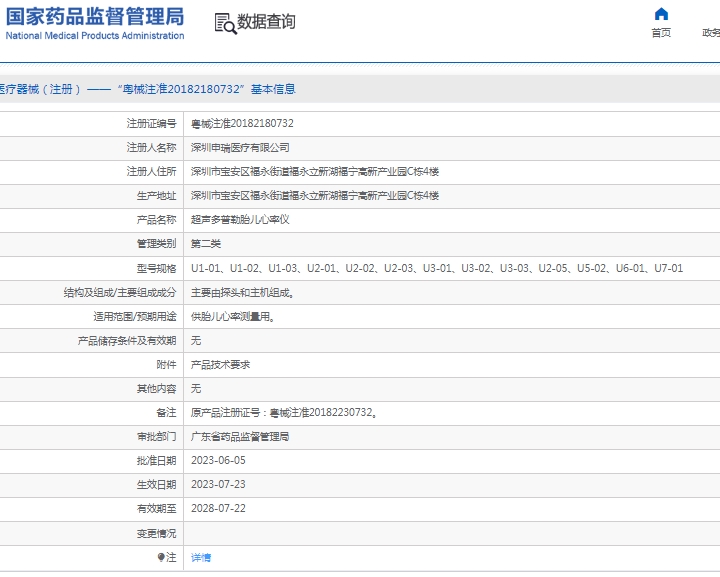Click the National Medical Products Administration text

tap(95, 36)
